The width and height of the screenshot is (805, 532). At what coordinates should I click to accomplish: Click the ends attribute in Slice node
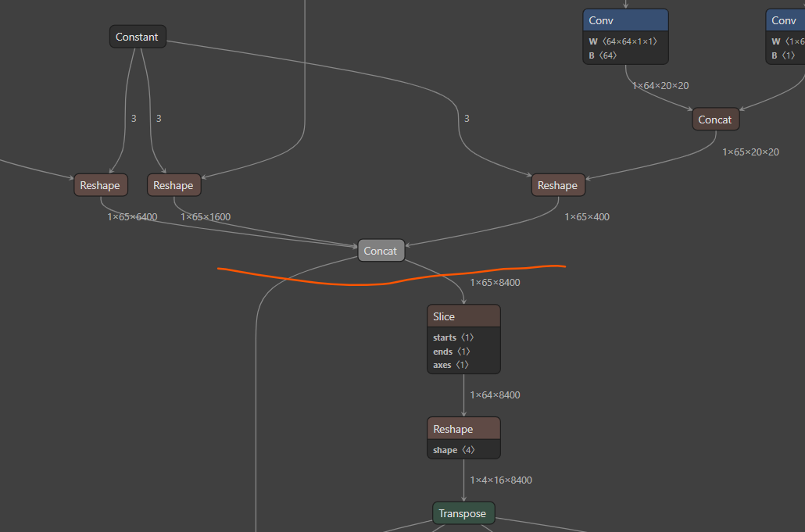(x=452, y=352)
